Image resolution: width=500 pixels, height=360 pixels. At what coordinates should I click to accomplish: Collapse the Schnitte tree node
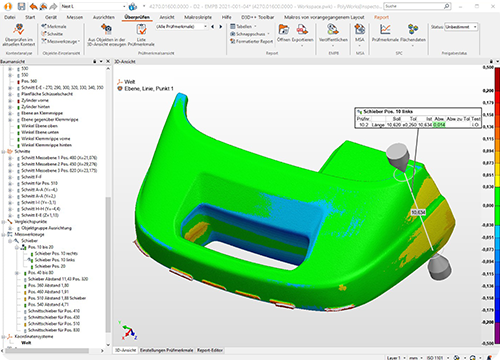pyautogui.click(x=4, y=151)
